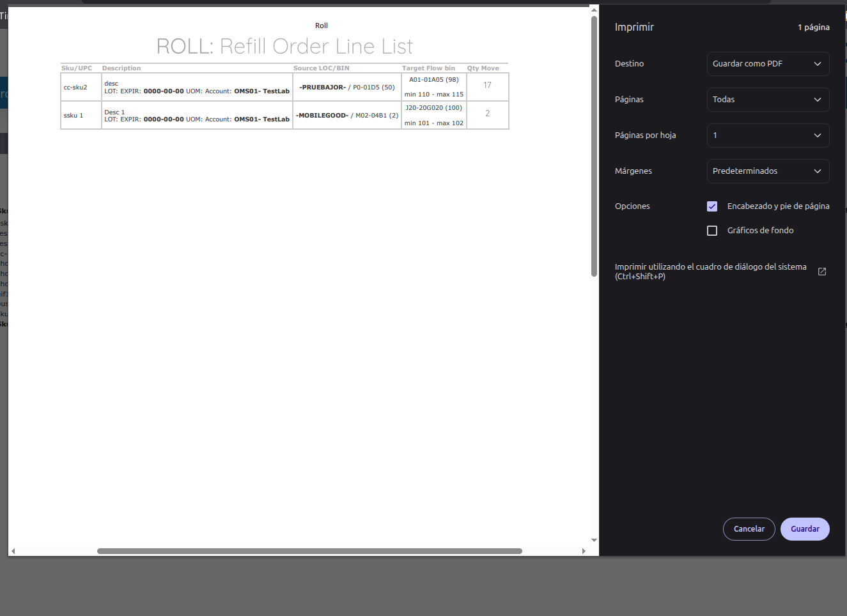This screenshot has height=616, width=847.
Task: Click the preview scroll-left arrow
Action: click(13, 551)
